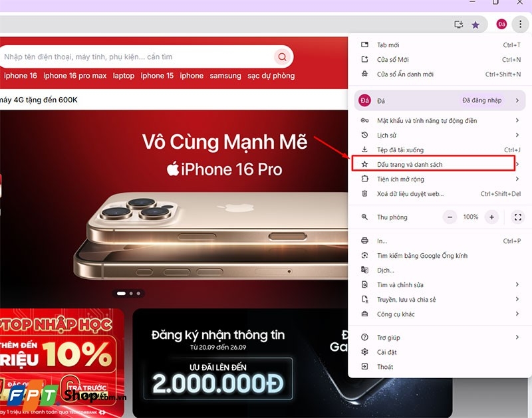Decrease zoom with the minus button
Image resolution: width=532 pixels, height=418 pixels.
coord(450,217)
